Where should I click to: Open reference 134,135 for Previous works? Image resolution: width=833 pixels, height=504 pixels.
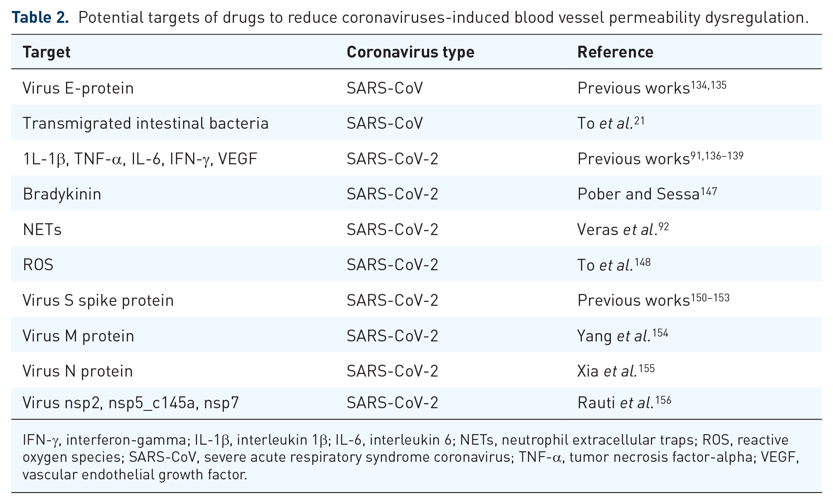coord(709,85)
